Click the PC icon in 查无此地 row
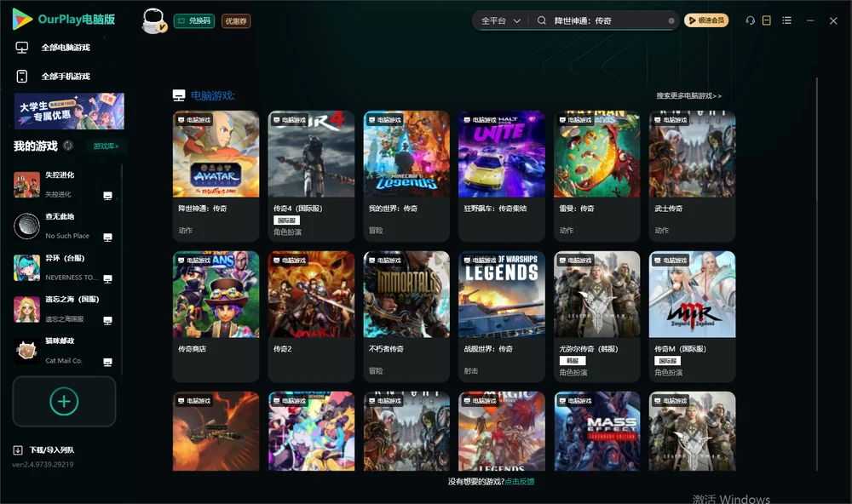The image size is (852, 504). [x=107, y=238]
